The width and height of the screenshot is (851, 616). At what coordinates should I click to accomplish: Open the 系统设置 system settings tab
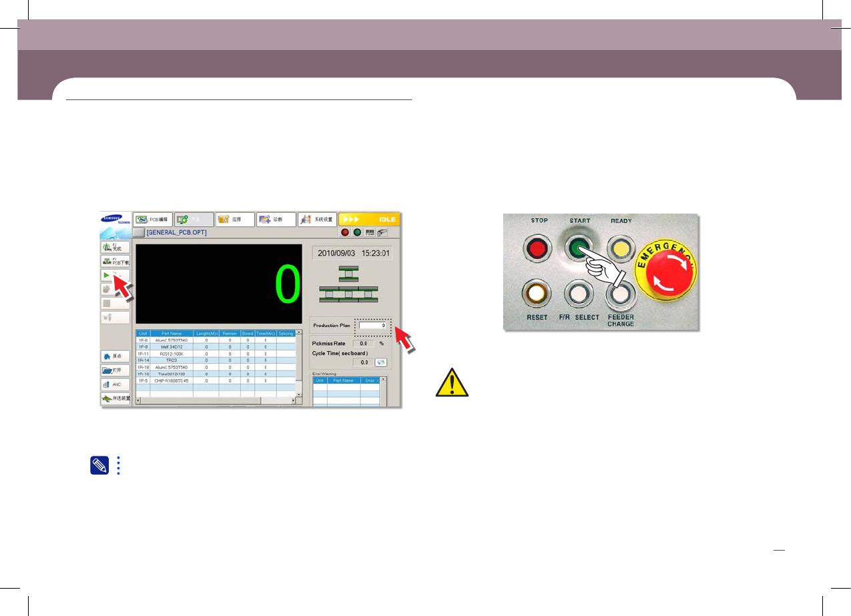[x=317, y=219]
